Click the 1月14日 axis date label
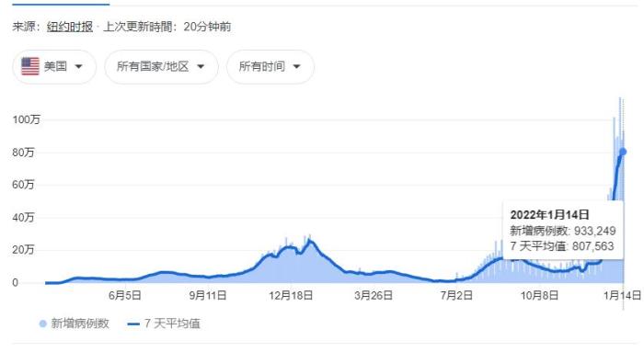This screenshot has width=644, height=352. (x=622, y=295)
